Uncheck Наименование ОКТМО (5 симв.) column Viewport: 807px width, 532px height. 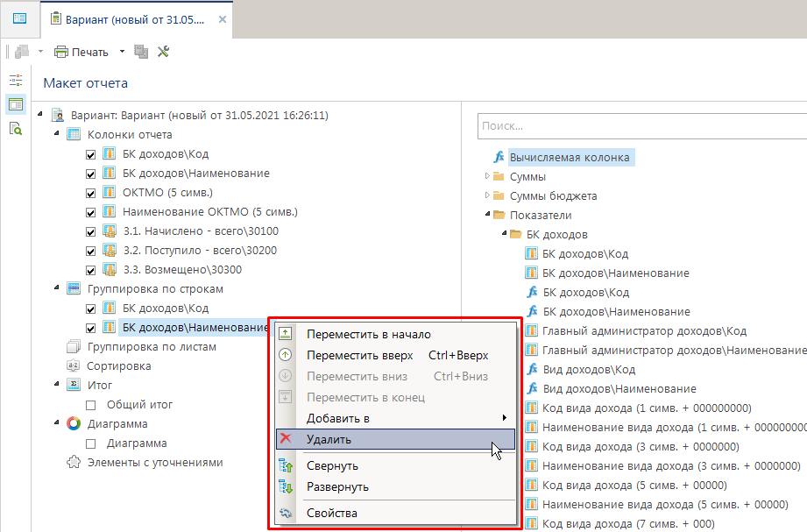pos(90,213)
